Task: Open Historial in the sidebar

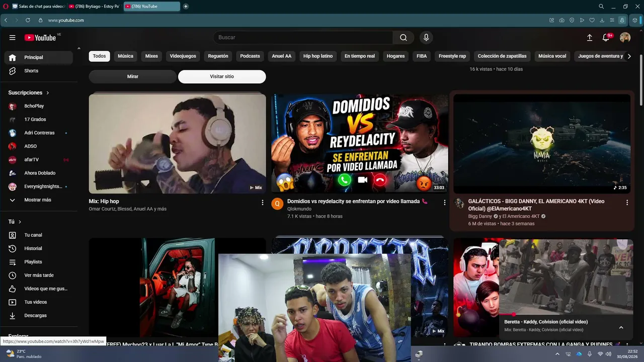Action: 38,248
